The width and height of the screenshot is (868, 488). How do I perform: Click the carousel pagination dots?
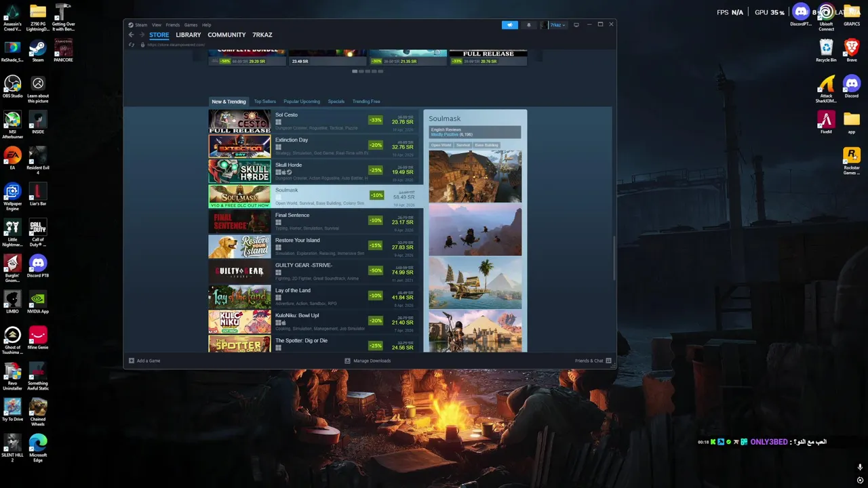click(368, 71)
